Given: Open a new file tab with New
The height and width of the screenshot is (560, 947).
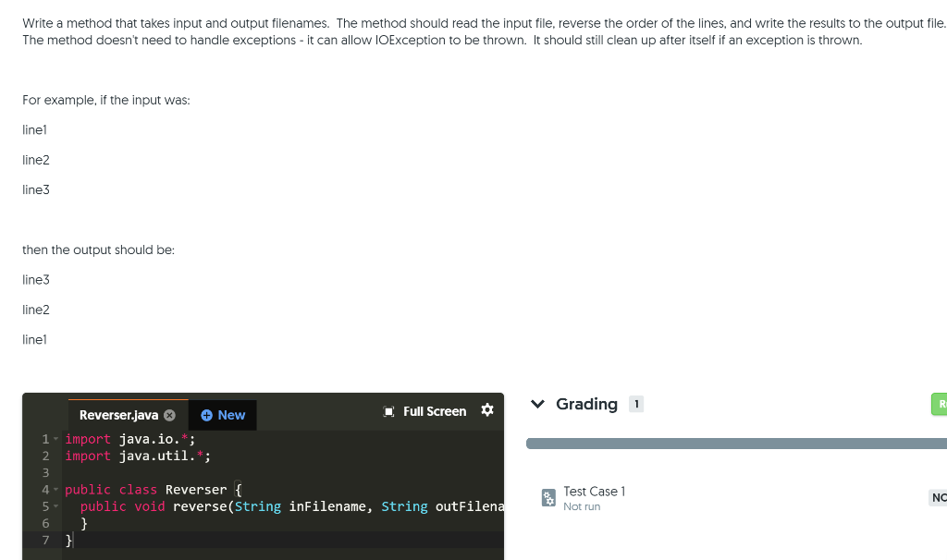Looking at the screenshot, I should click(222, 414).
